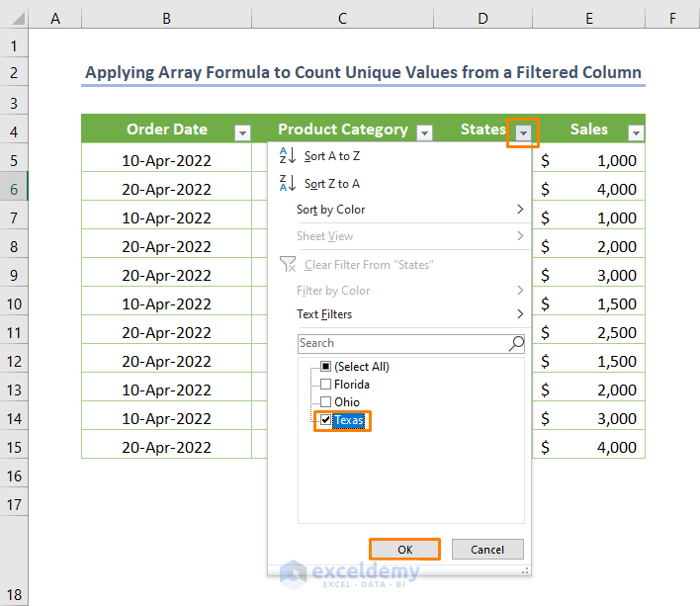Viewport: 700px width, 606px height.
Task: Click the Ohio label in filter list
Action: tap(347, 402)
